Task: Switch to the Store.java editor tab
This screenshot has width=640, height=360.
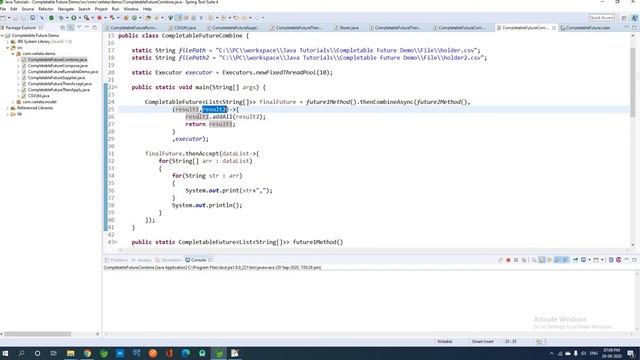Action: 348,28
